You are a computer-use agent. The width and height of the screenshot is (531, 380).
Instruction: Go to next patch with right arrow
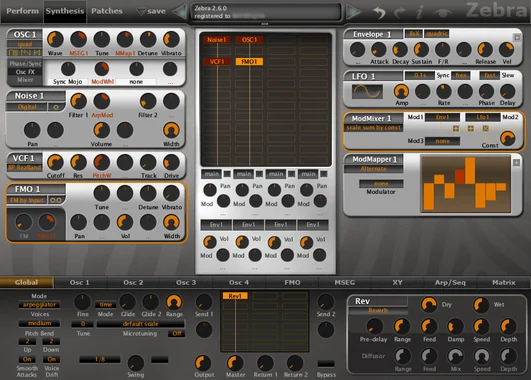pos(353,12)
